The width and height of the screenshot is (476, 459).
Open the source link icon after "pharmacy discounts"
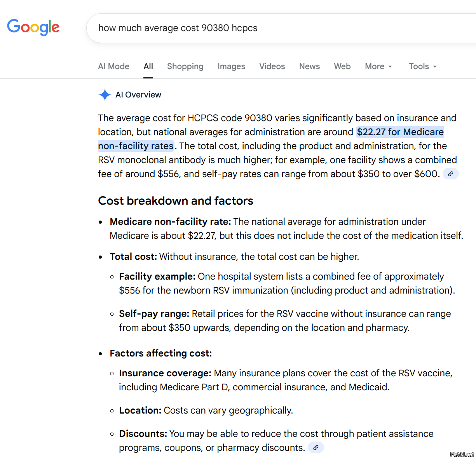pos(316,448)
